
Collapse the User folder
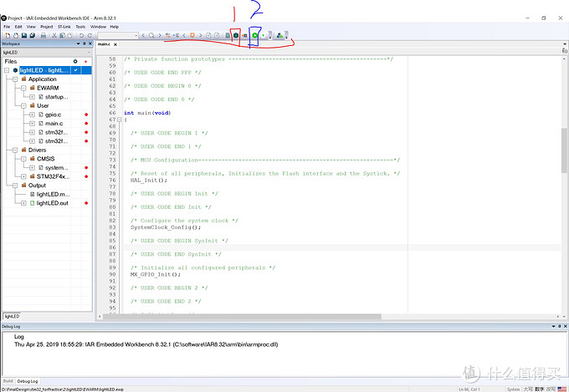coord(23,106)
